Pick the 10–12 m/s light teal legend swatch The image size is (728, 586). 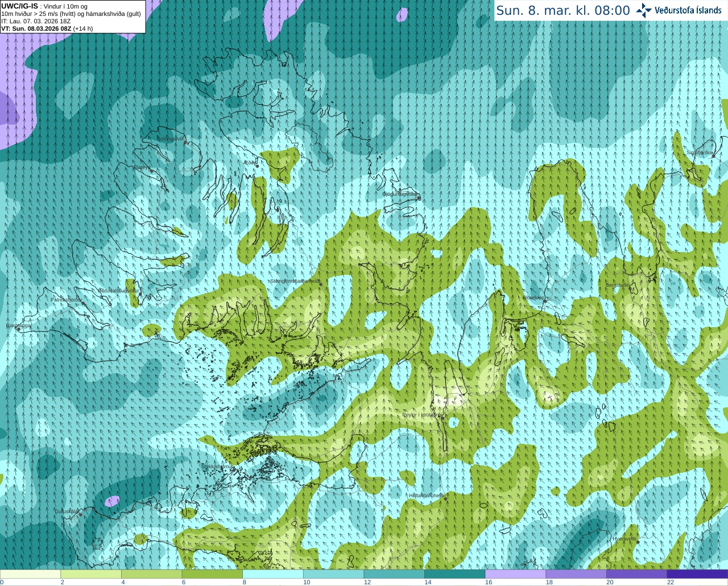tap(333, 574)
